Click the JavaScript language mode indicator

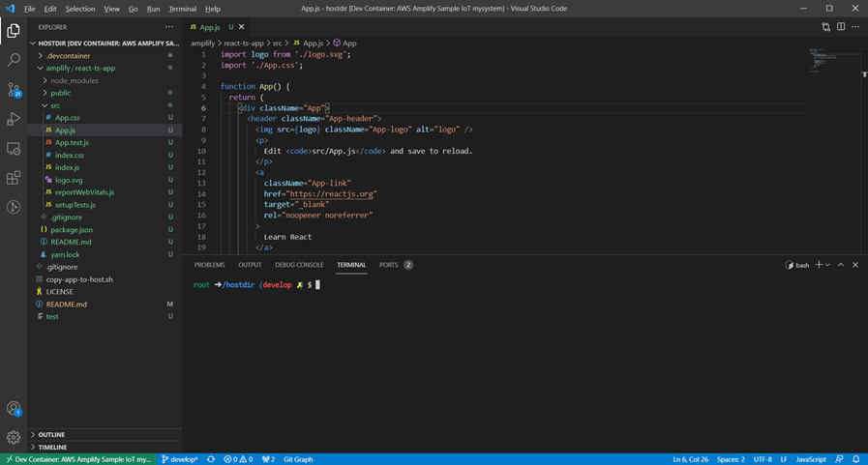coord(810,459)
